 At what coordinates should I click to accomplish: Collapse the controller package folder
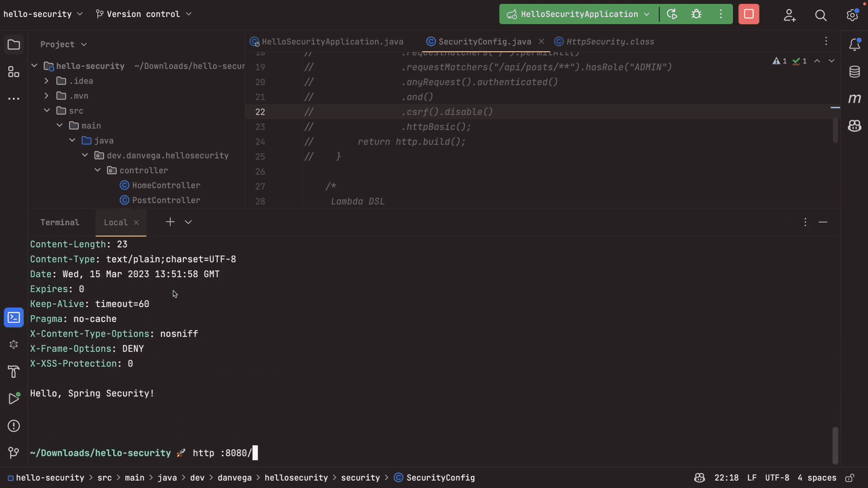(98, 170)
